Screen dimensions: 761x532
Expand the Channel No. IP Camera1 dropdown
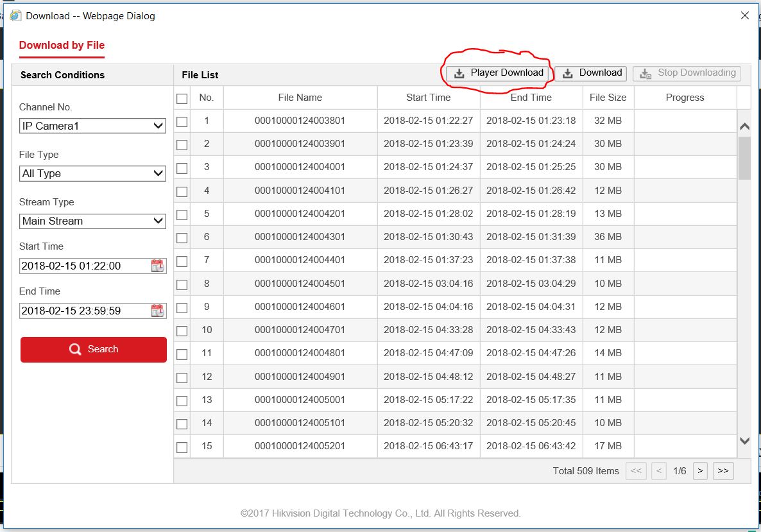pos(93,126)
